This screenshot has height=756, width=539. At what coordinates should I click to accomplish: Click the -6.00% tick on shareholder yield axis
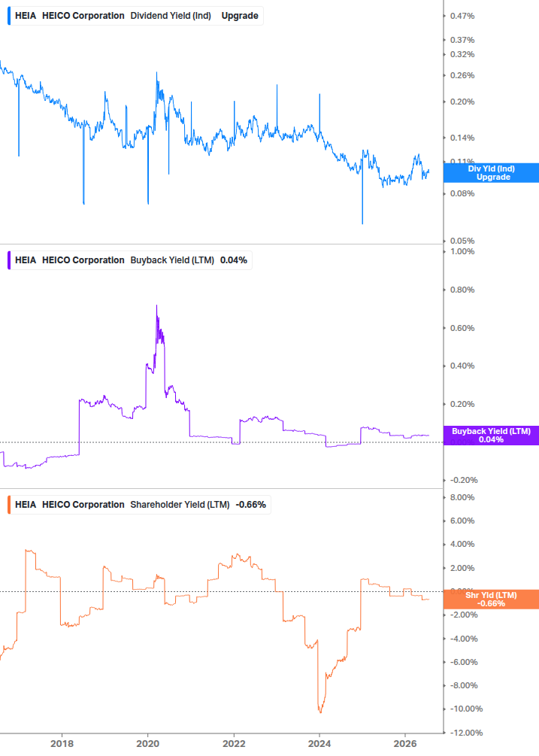click(x=464, y=663)
